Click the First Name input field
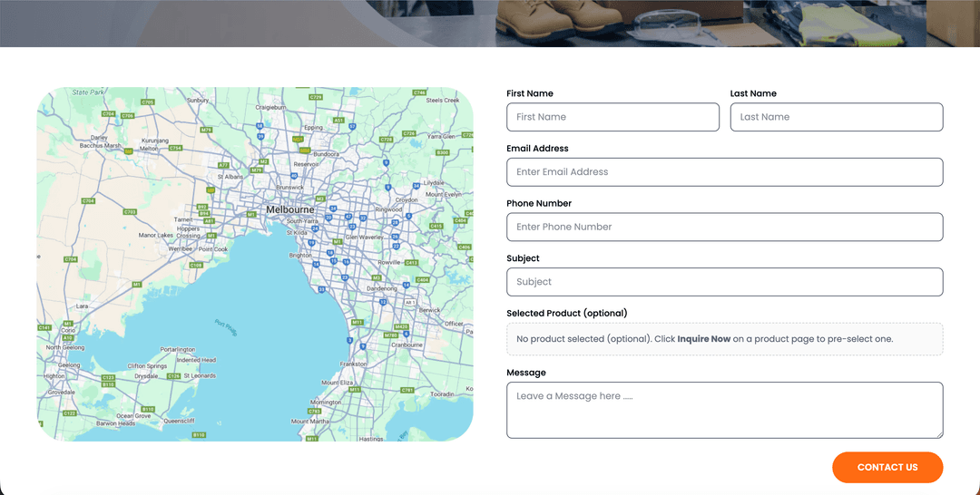Image resolution: width=980 pixels, height=495 pixels. [x=612, y=117]
